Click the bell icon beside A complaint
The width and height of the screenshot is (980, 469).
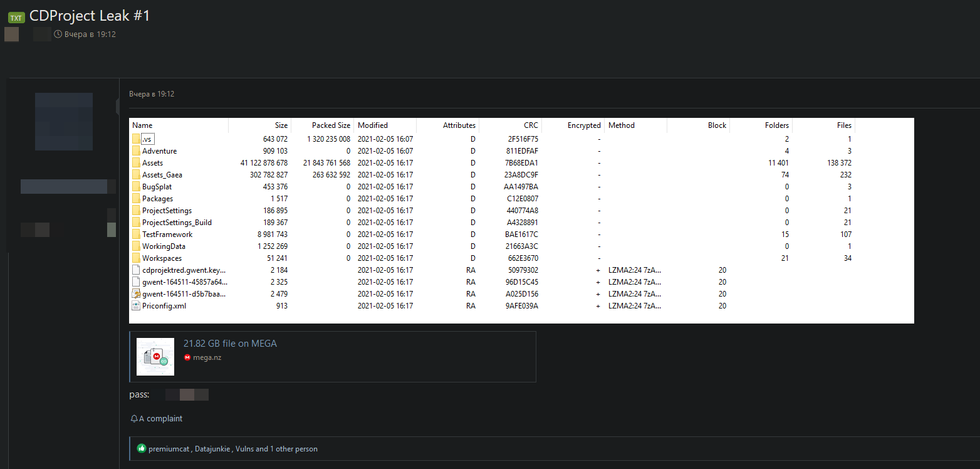tap(134, 419)
